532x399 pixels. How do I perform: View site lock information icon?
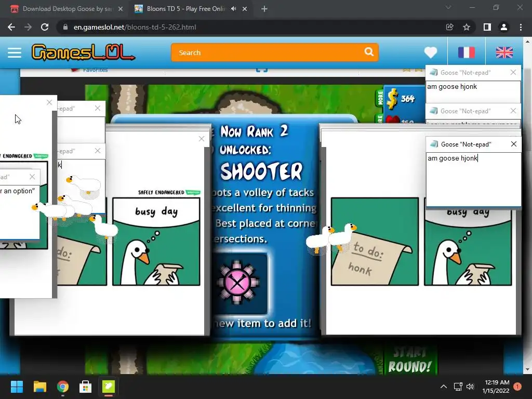(x=65, y=27)
